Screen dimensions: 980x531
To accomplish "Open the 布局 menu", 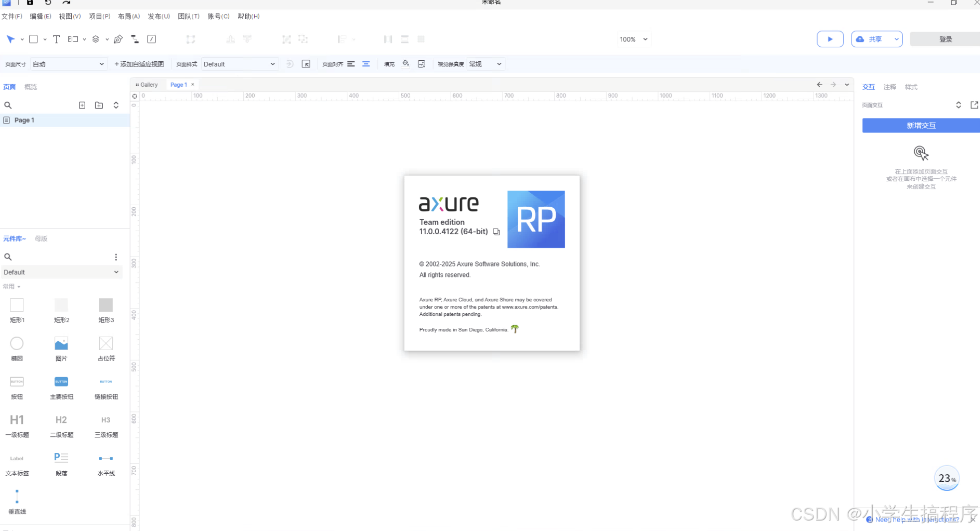I will click(x=129, y=16).
